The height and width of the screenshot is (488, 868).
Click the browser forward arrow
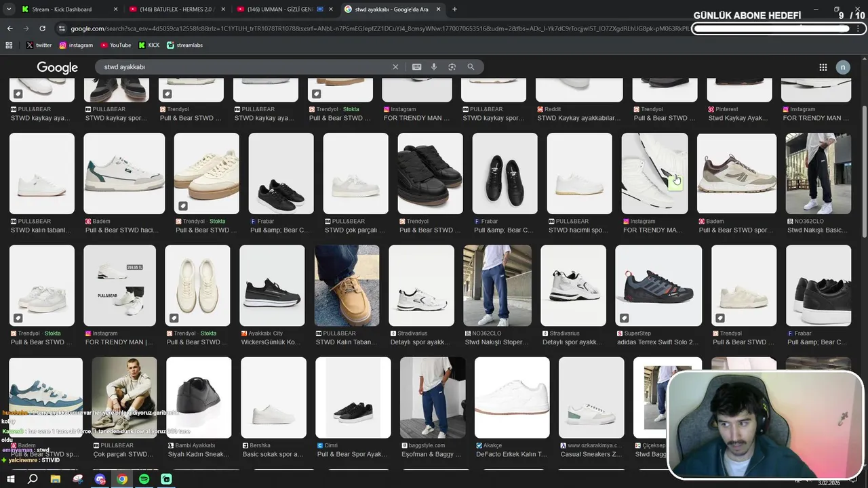pyautogui.click(x=26, y=28)
